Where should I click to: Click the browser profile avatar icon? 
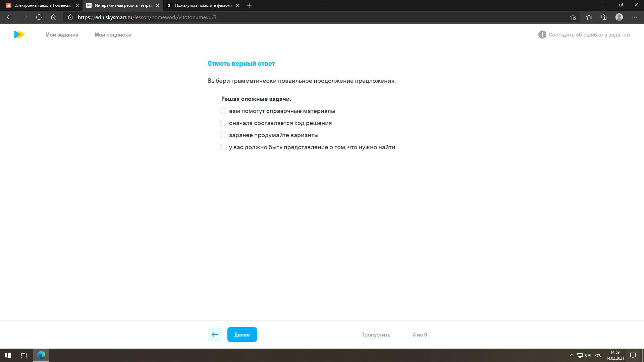tap(619, 17)
